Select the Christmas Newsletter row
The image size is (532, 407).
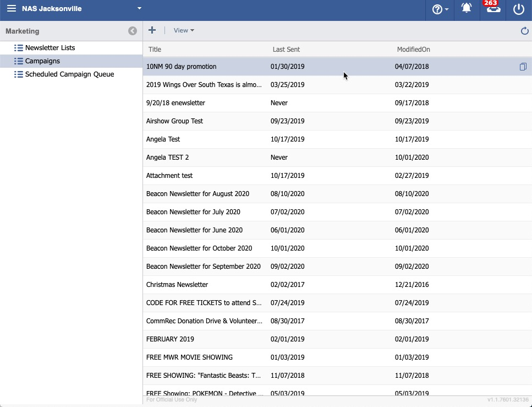click(x=177, y=285)
